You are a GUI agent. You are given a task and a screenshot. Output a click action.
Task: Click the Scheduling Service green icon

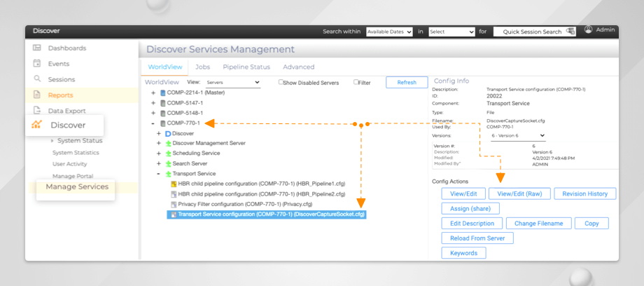168,153
